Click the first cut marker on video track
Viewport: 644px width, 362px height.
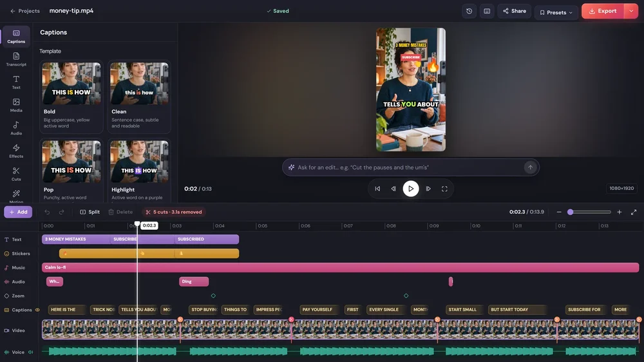tap(180, 319)
